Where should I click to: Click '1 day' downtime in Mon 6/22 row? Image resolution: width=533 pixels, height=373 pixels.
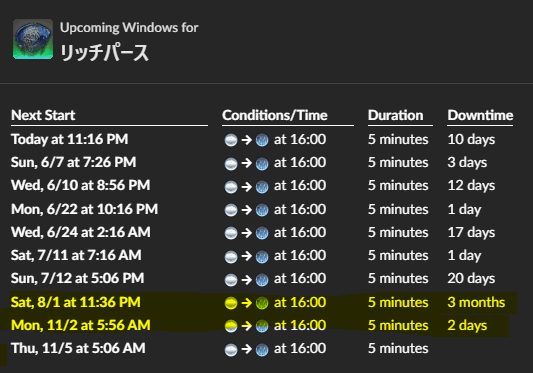pos(464,209)
